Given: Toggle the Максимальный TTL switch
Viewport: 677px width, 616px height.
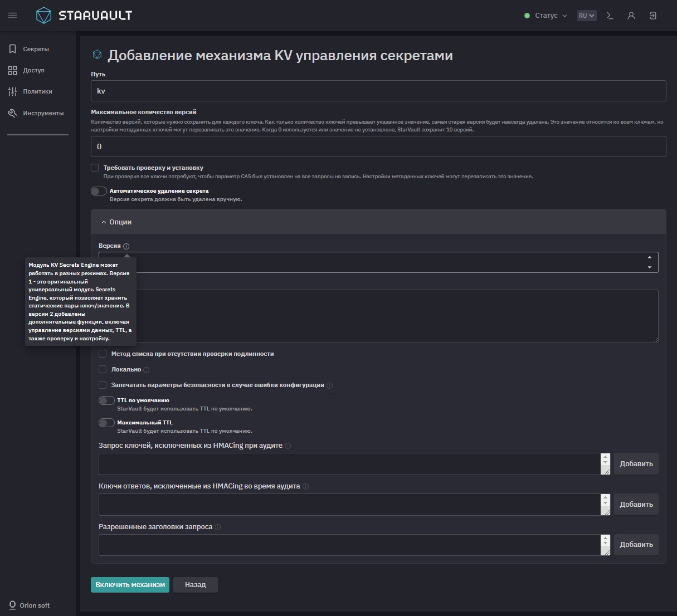Looking at the screenshot, I should (x=106, y=423).
